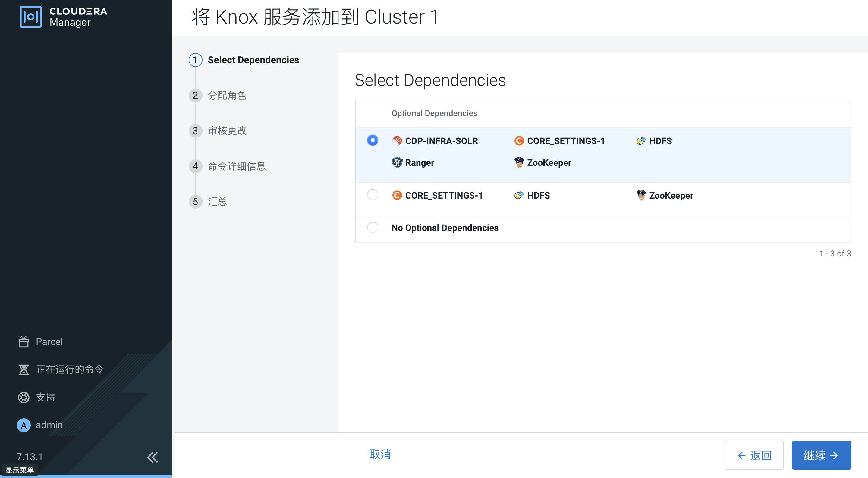Click the CDP-INFRA-SOLR service icon

397,141
